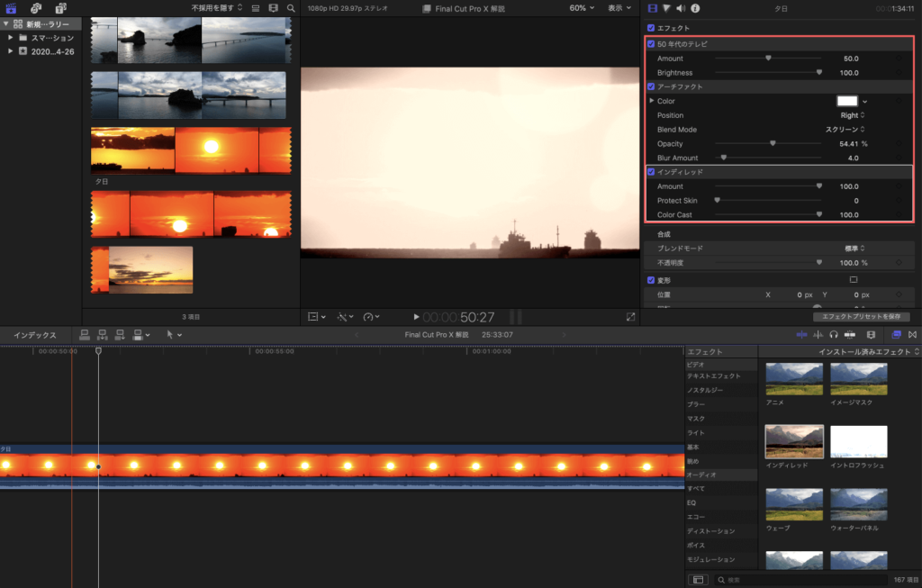Adjust the アーチファクト Opacity slider
This screenshot has width=922, height=588.
pyautogui.click(x=773, y=143)
